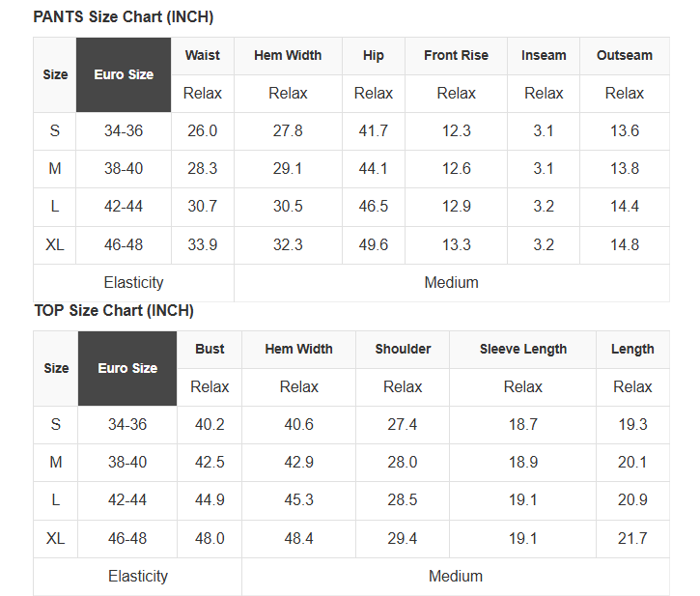Click the Front Rise column header
700x596 pixels.
(x=456, y=56)
